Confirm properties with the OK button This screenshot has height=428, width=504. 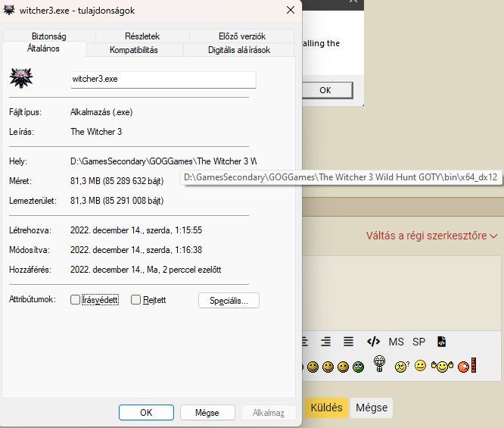(146, 413)
